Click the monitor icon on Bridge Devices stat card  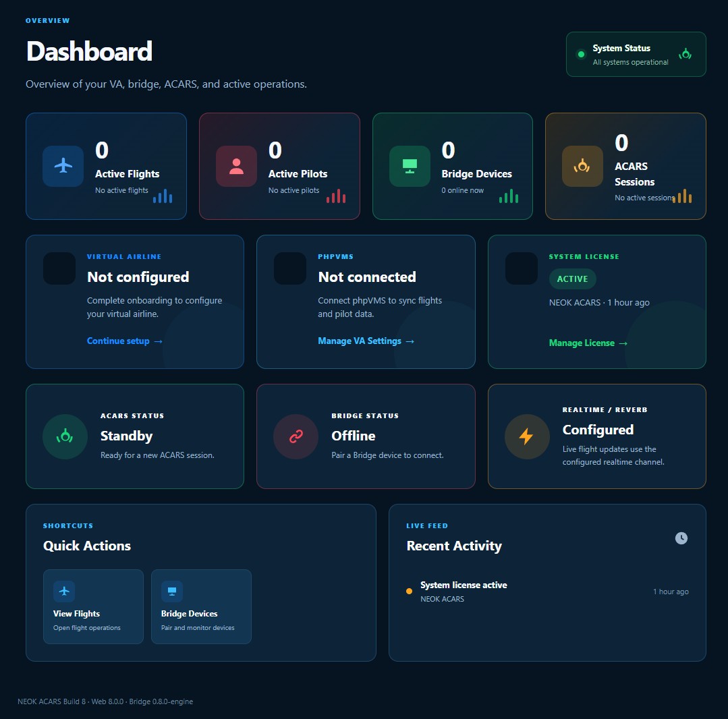[410, 166]
